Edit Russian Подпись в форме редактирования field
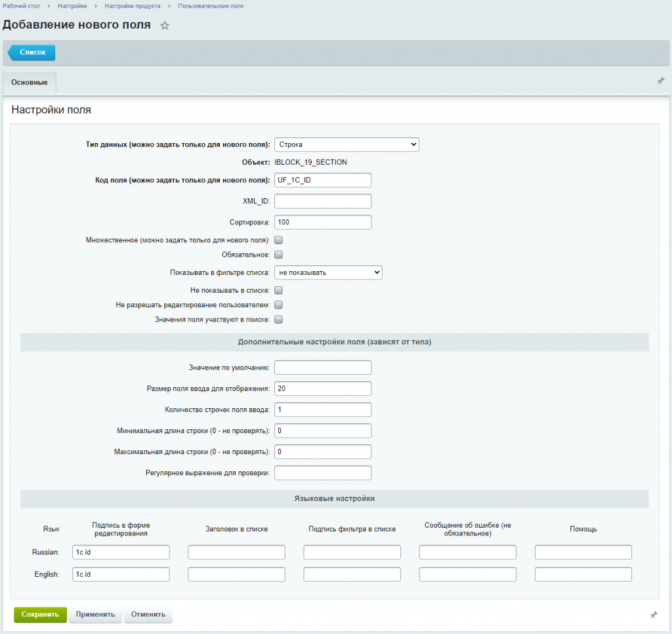 point(121,552)
